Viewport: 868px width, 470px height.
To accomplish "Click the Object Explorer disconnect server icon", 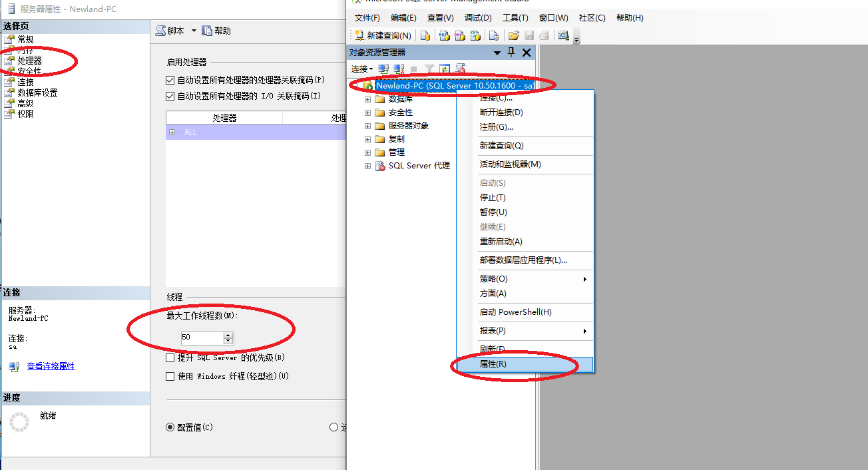I will 399,69.
